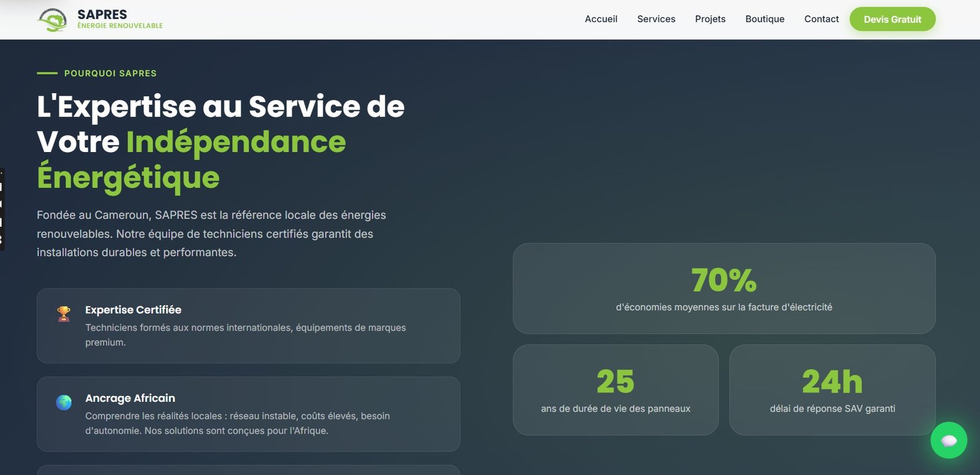Open the Services menu item
The height and width of the screenshot is (475, 980).
coord(656,19)
